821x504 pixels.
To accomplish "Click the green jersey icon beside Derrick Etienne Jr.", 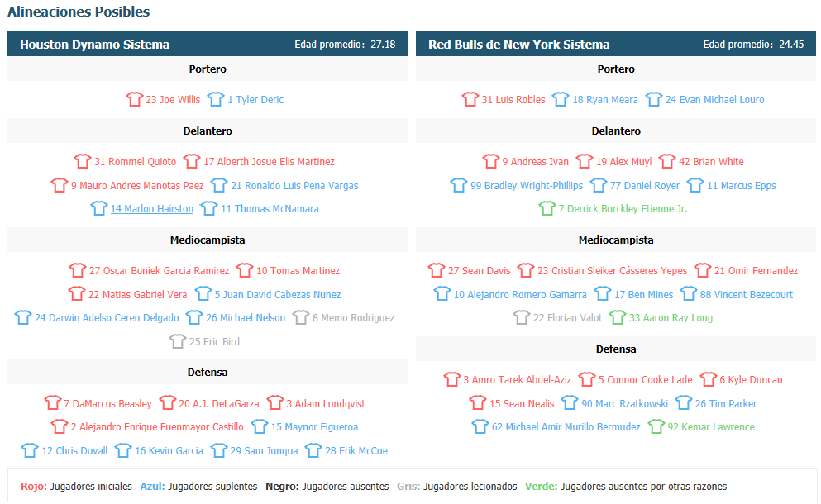I will pyautogui.click(x=547, y=208).
